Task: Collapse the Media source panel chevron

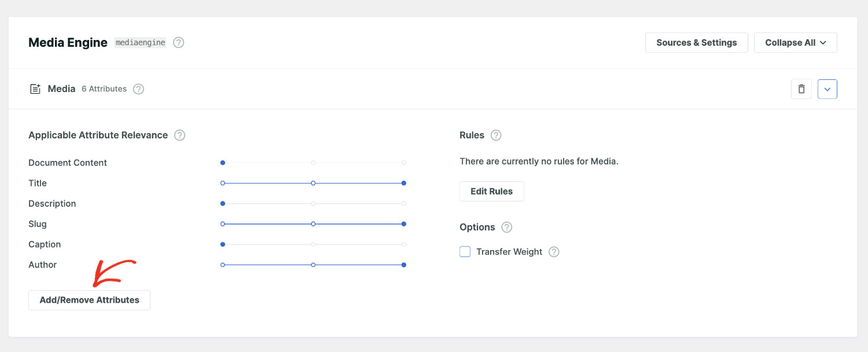Action: tap(827, 89)
